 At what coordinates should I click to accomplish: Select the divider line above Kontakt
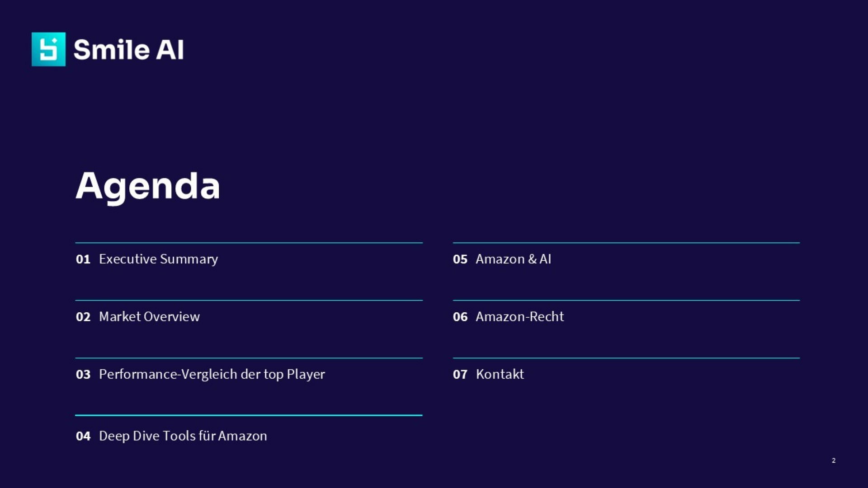(x=626, y=358)
